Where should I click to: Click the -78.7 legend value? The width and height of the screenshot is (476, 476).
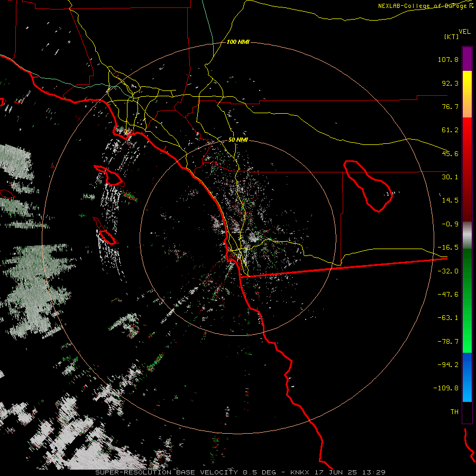click(448, 342)
